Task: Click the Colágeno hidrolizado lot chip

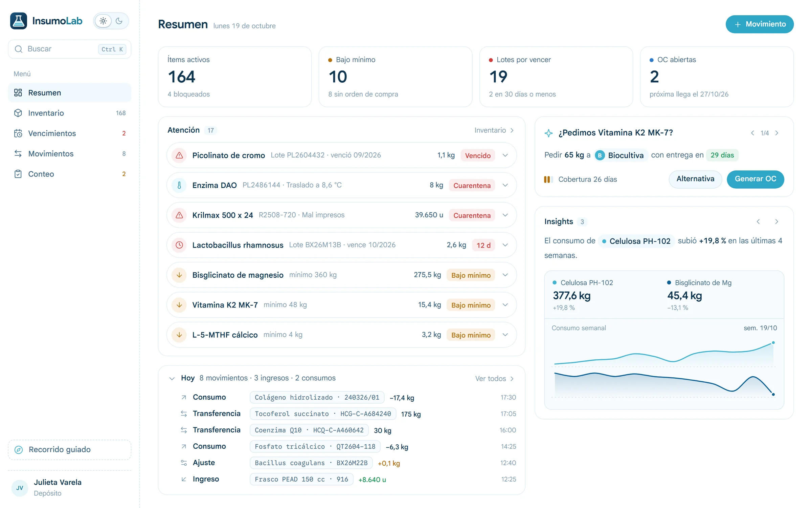Action: point(317,397)
